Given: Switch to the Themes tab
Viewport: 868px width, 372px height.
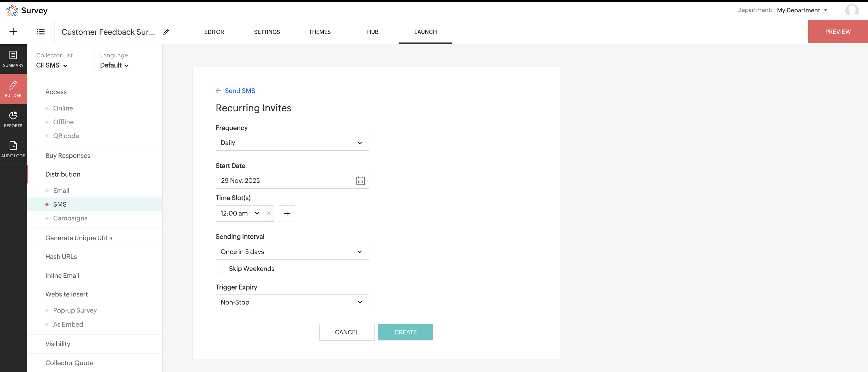Looking at the screenshot, I should [319, 32].
